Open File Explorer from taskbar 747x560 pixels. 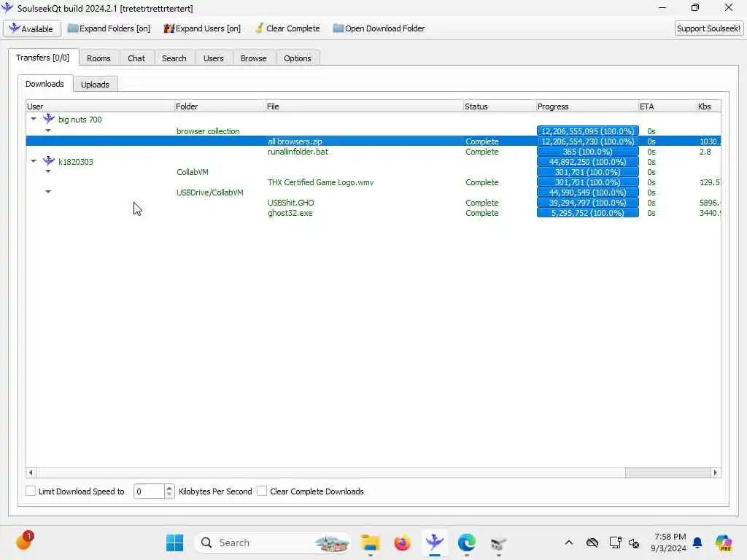click(x=370, y=542)
